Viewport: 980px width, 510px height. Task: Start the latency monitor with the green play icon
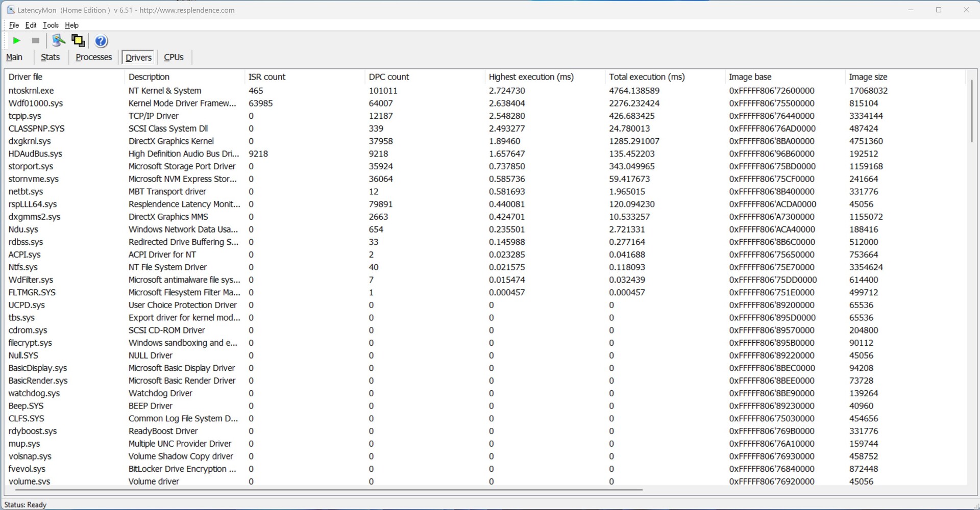16,41
